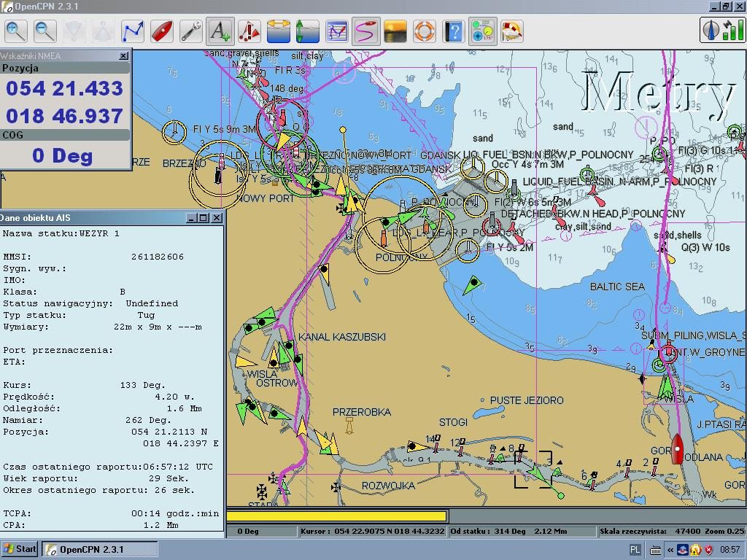The image size is (747, 560).
Task: Click the KANAL KASZUBSKI chart label
Action: (342, 337)
